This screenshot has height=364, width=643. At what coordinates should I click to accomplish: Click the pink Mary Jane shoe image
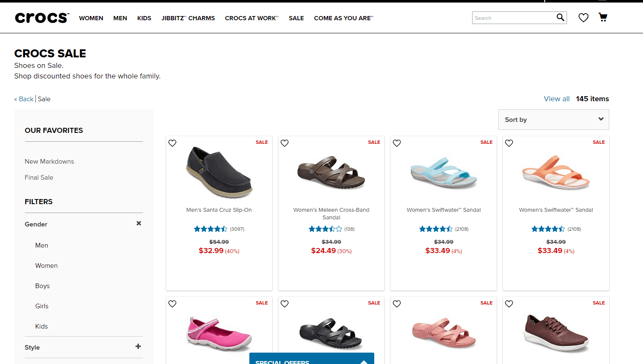pyautogui.click(x=219, y=334)
